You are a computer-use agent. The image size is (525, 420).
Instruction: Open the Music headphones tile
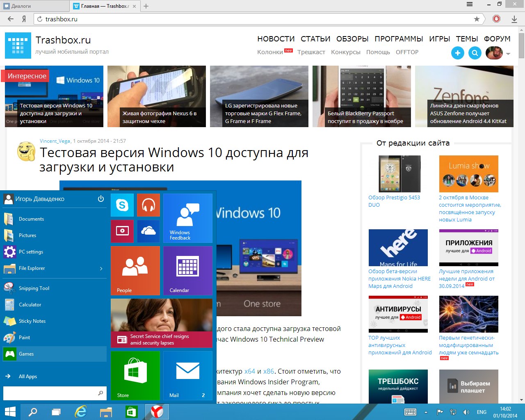coord(148,205)
